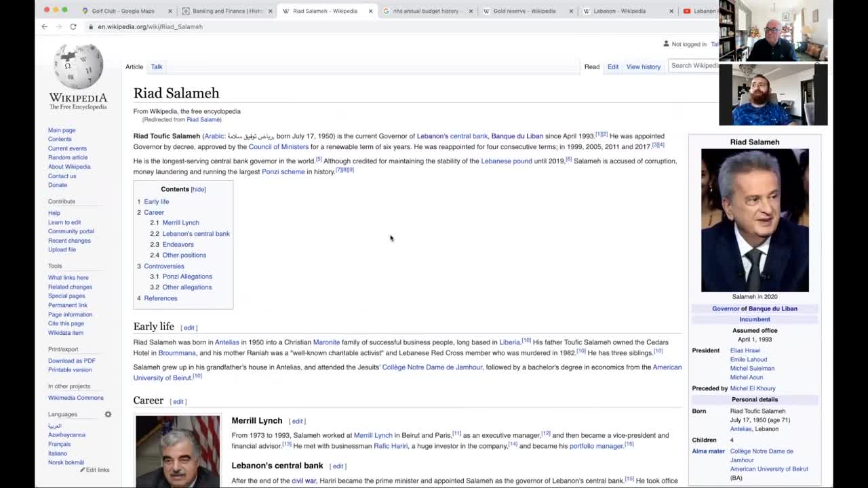This screenshot has height=488, width=868.
Task: Click the browser back arrow
Action: click(45, 26)
